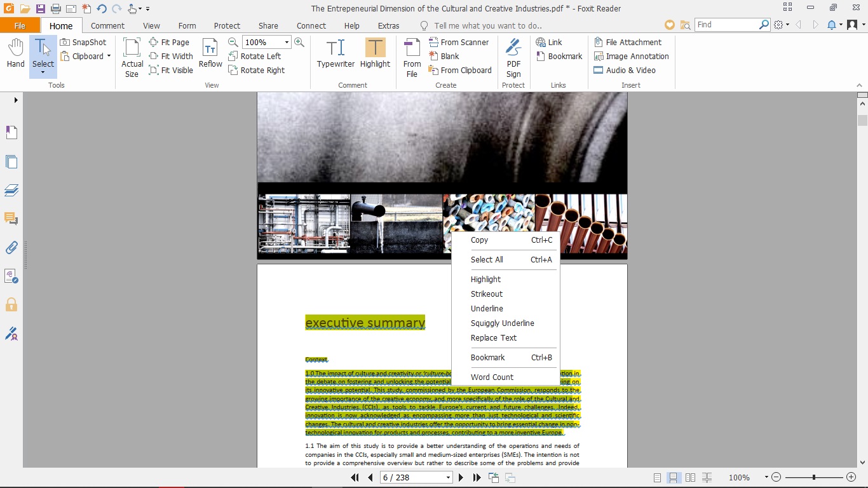Click the status bar zoom slider

pyautogui.click(x=813, y=477)
